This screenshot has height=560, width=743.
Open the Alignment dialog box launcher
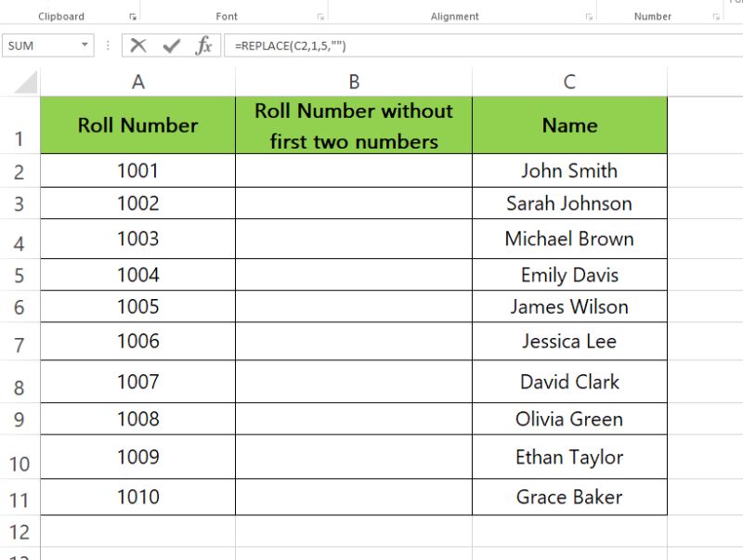590,15
